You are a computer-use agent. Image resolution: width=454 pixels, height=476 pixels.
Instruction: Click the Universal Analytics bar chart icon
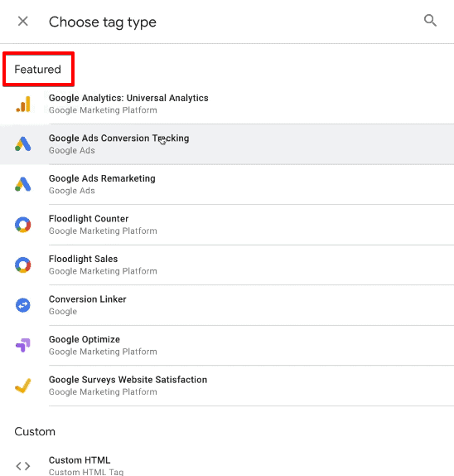pyautogui.click(x=23, y=104)
